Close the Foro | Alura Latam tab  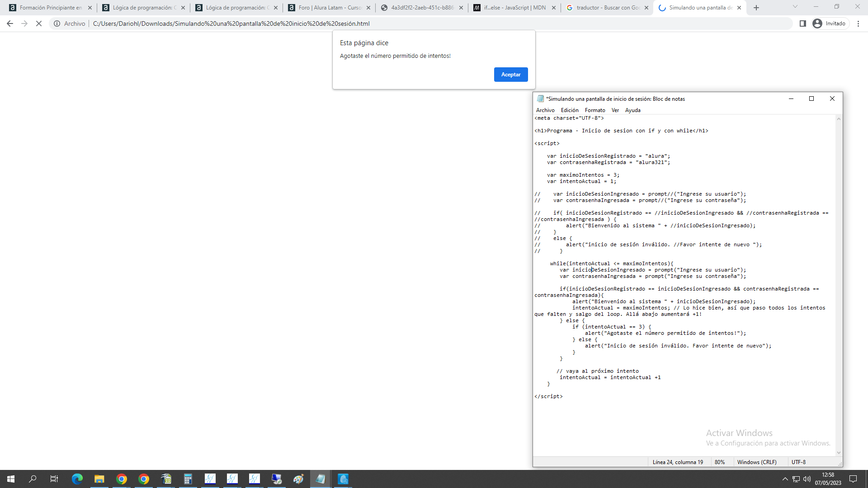pyautogui.click(x=368, y=8)
